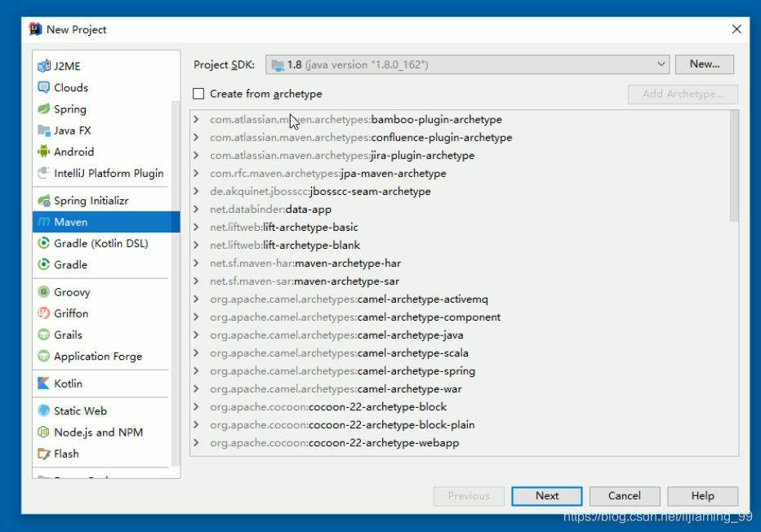
Task: Select the Node.js and NPM icon
Action: (43, 432)
